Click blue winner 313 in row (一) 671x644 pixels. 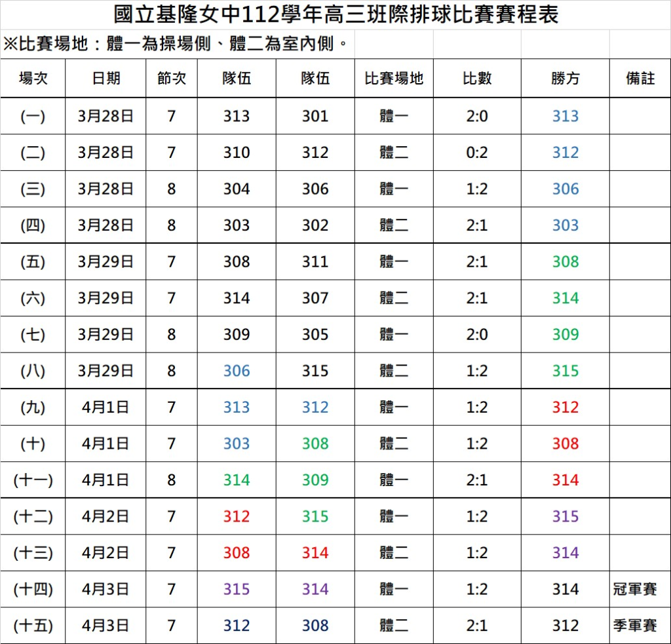[566, 116]
